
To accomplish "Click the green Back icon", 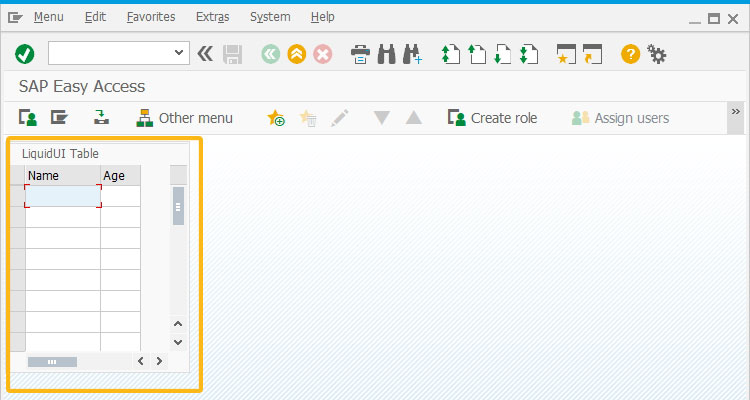I will 271,54.
